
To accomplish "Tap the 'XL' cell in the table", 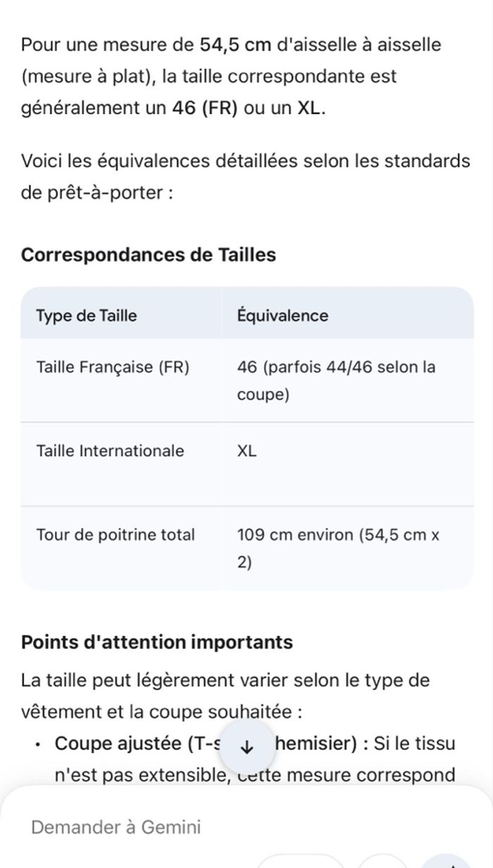I will pyautogui.click(x=247, y=451).
